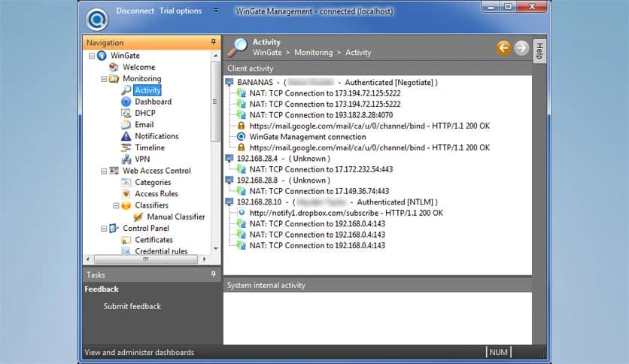The height and width of the screenshot is (364, 629).
Task: Click the computer icon beside BANANAS
Action: (x=229, y=82)
